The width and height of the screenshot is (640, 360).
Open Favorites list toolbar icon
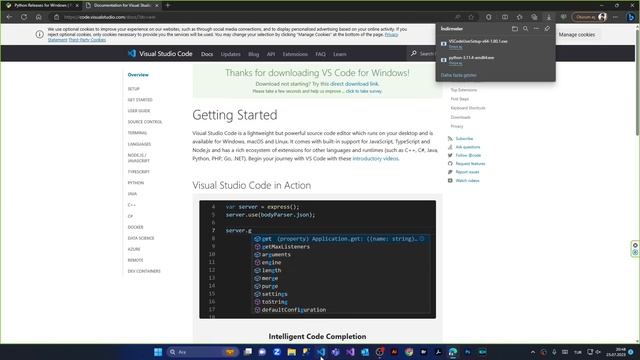tap(520, 17)
